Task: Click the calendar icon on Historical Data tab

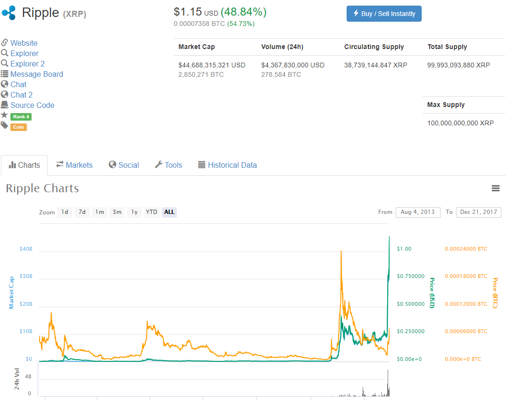Action: (201, 165)
